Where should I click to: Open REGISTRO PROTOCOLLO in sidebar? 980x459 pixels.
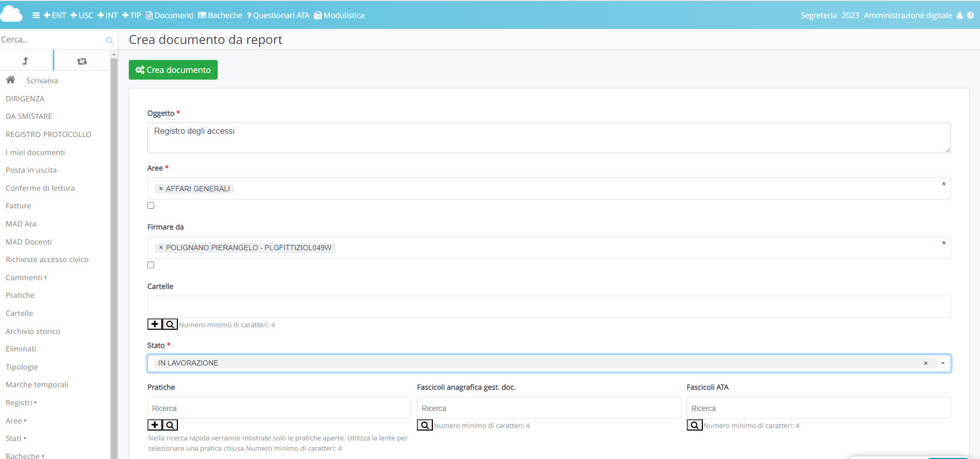49,134
